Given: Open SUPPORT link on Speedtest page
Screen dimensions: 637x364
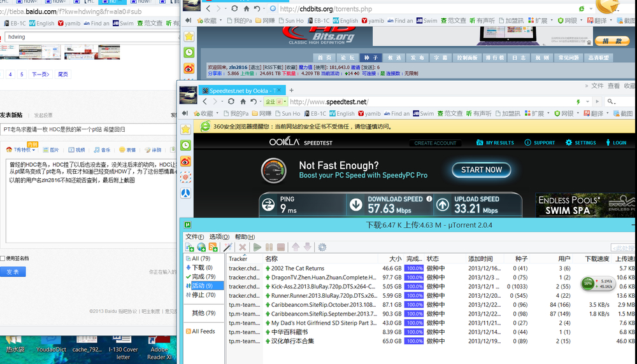Looking at the screenshot, I should tap(540, 143).
